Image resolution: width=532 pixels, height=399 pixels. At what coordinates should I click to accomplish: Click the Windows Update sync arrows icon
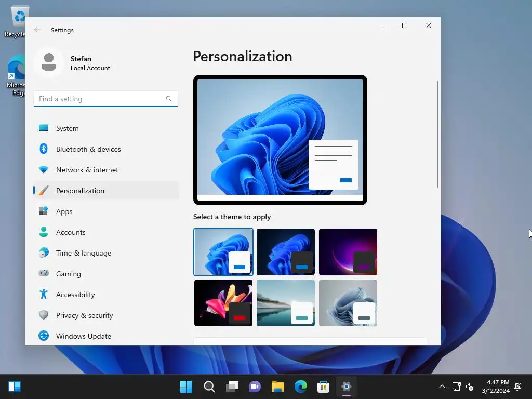click(x=44, y=336)
